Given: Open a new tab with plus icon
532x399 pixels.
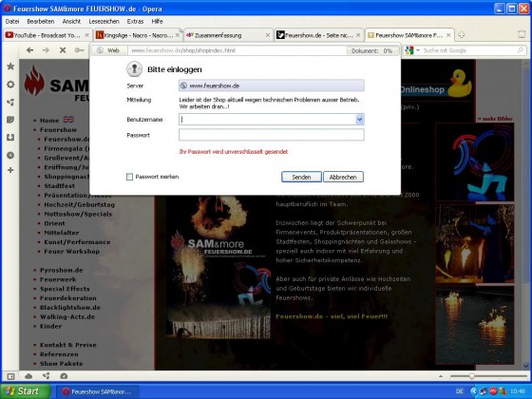Looking at the screenshot, I should pyautogui.click(x=462, y=34).
